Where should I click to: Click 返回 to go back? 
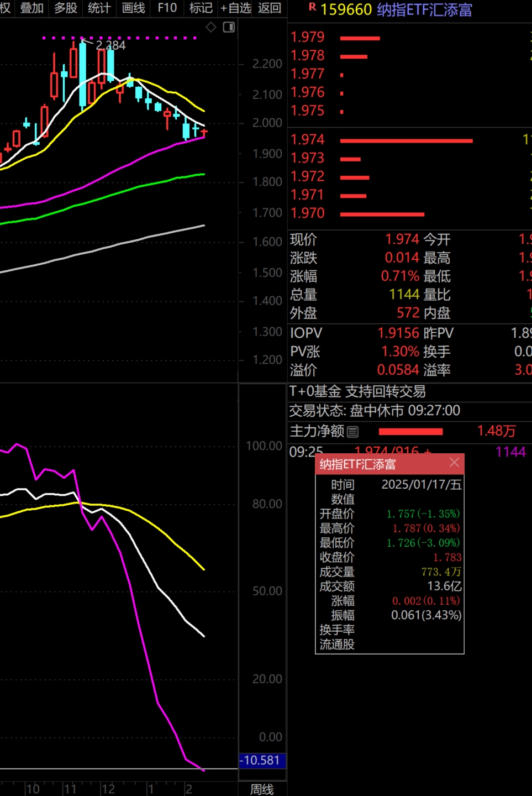coord(270,8)
